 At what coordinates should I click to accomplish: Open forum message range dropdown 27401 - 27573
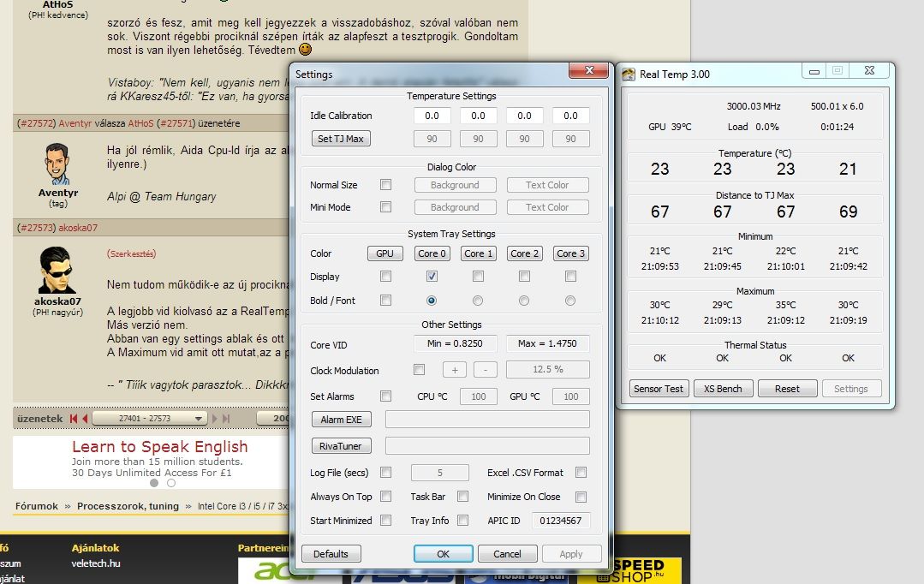point(150,419)
